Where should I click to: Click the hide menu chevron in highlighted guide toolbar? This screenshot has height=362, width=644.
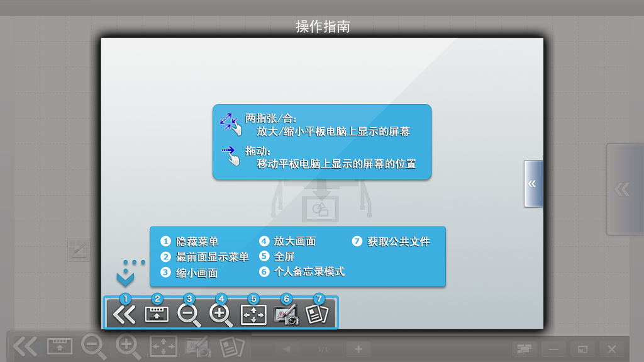tap(125, 314)
